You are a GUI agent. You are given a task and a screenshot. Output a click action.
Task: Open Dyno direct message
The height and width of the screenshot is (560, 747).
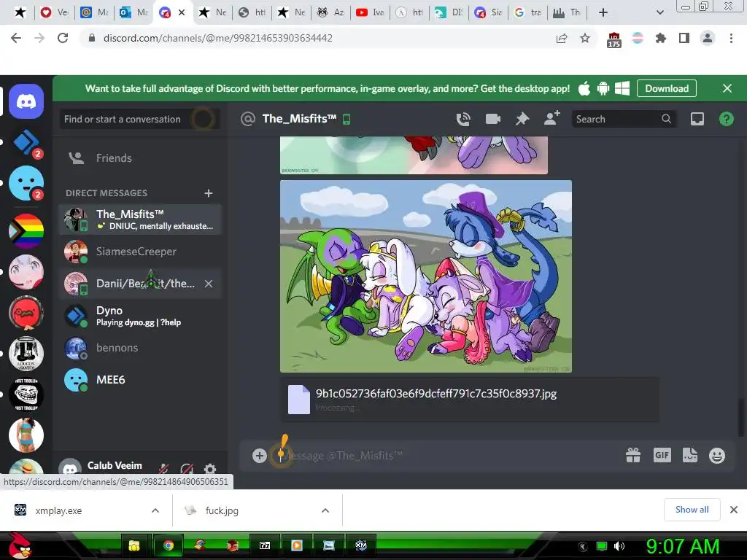pyautogui.click(x=140, y=316)
